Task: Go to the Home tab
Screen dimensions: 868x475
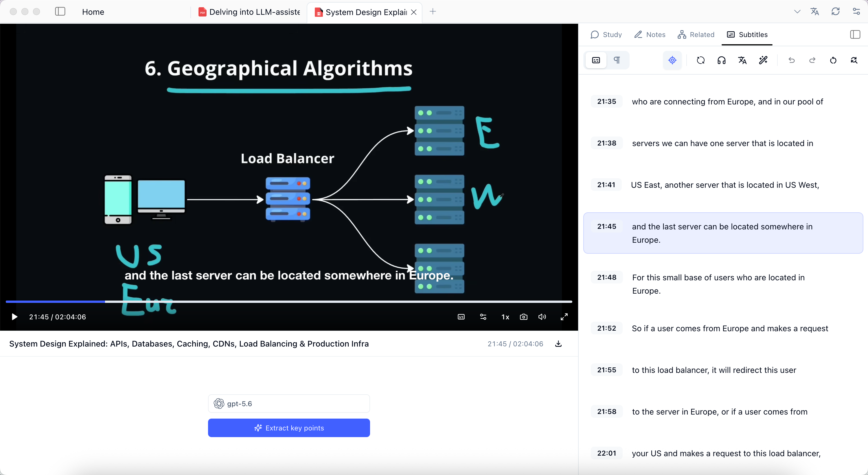Action: click(93, 12)
